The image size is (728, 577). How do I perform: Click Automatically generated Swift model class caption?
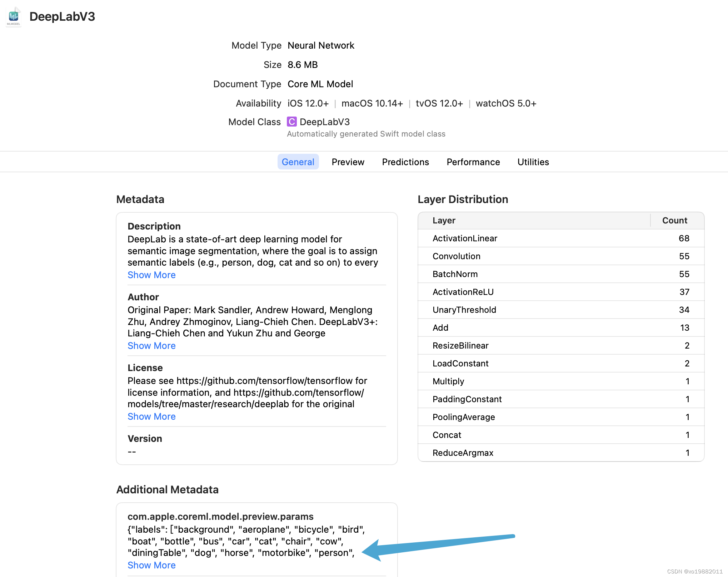click(x=366, y=134)
